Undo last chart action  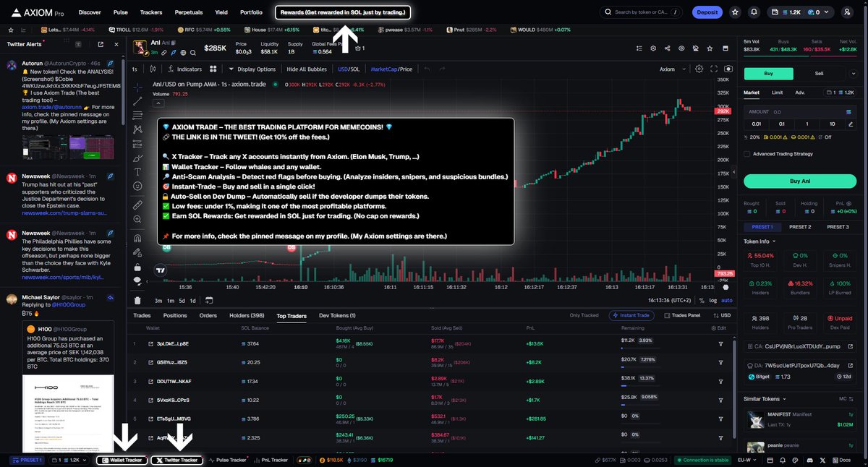427,69
